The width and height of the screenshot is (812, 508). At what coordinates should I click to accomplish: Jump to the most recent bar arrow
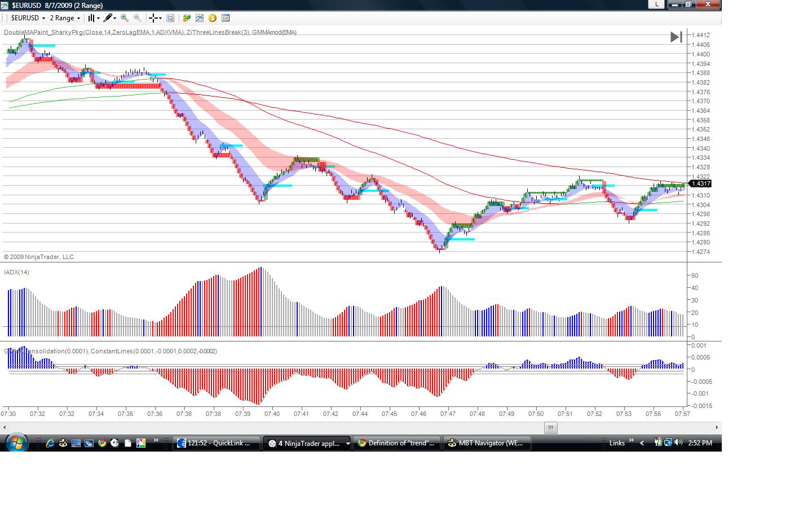pyautogui.click(x=676, y=37)
